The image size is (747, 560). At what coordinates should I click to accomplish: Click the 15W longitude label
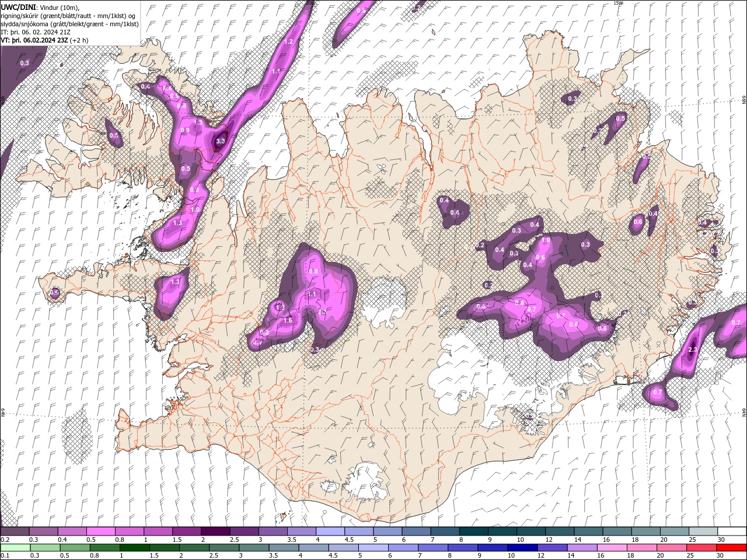[618, 3]
